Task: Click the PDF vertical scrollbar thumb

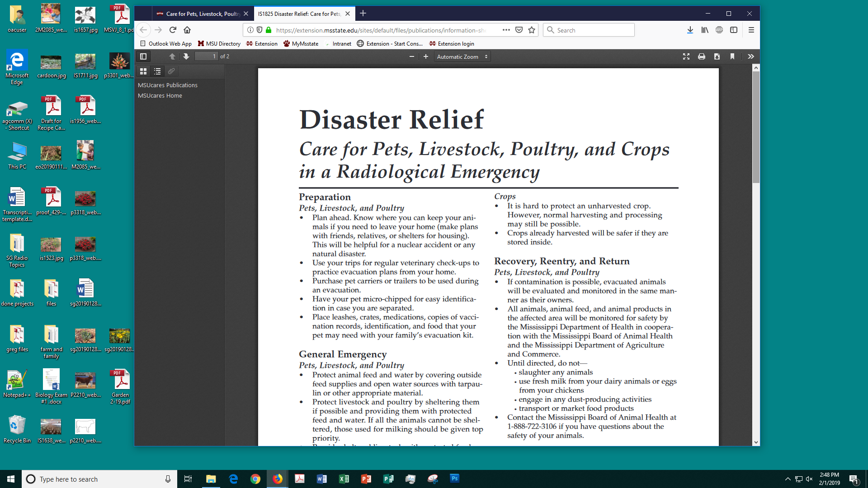Action: click(756, 127)
